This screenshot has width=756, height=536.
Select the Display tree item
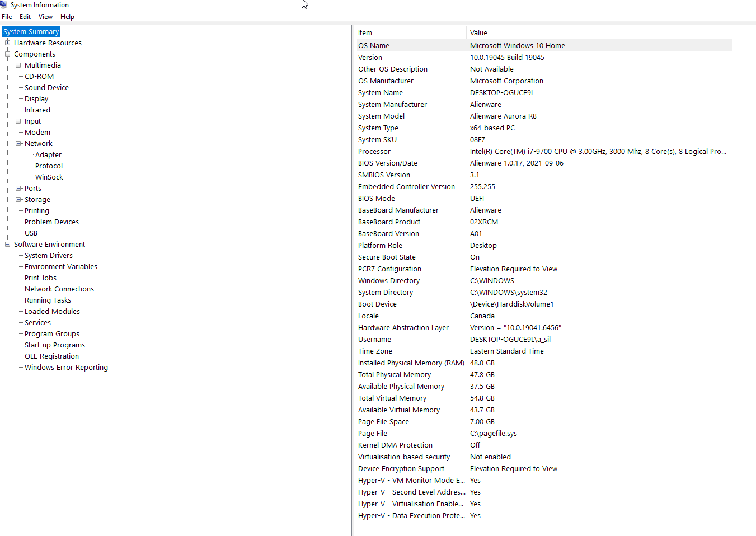36,99
